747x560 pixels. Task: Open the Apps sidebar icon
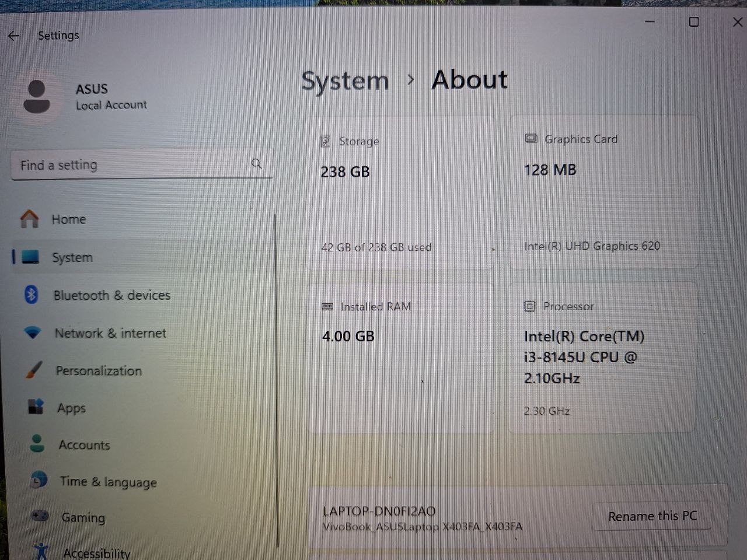point(36,407)
